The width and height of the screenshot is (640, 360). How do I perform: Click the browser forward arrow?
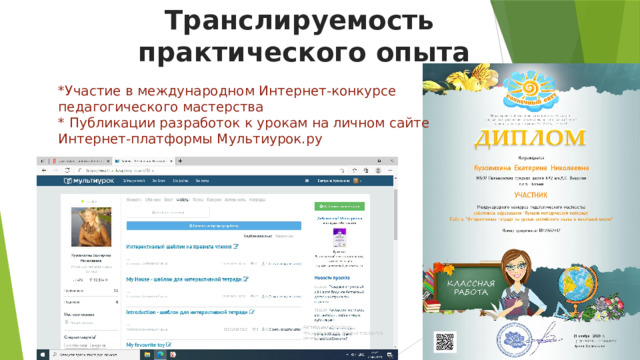[x=56, y=170]
